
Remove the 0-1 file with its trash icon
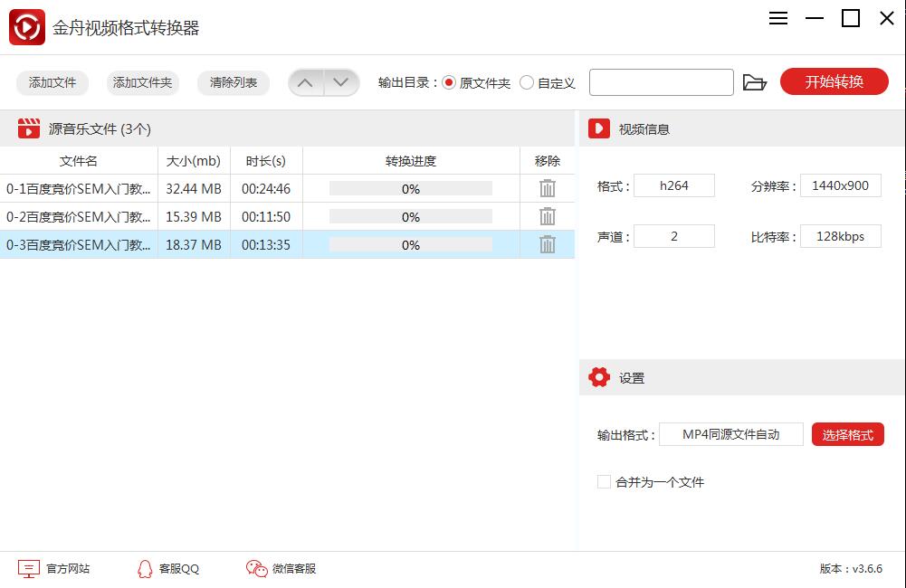tap(548, 188)
